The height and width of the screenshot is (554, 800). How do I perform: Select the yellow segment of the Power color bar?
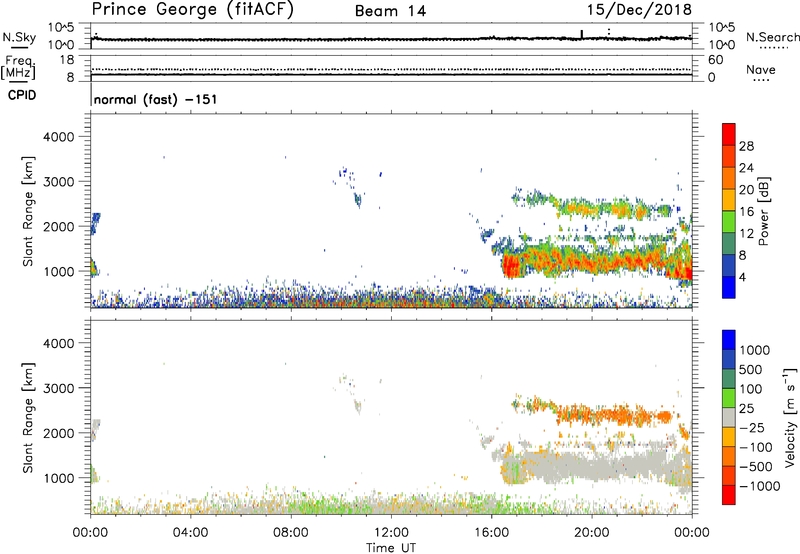(x=729, y=200)
